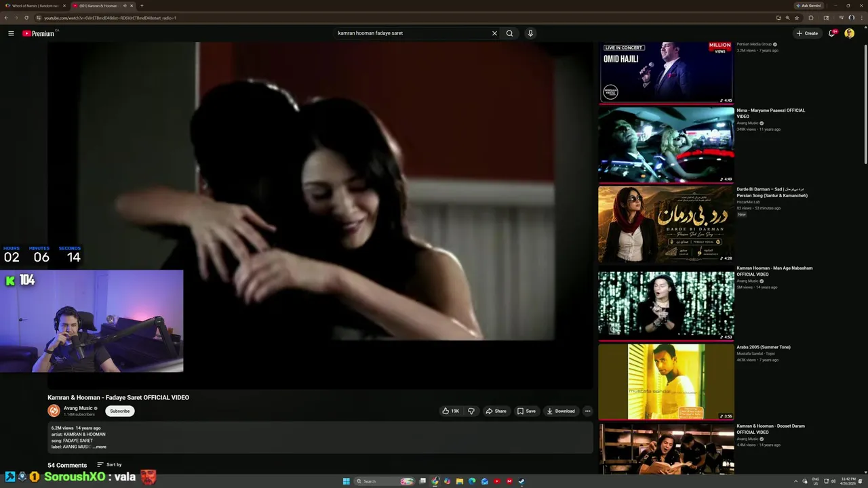Switch ENG US input language
The width and height of the screenshot is (868, 488).
point(816,481)
